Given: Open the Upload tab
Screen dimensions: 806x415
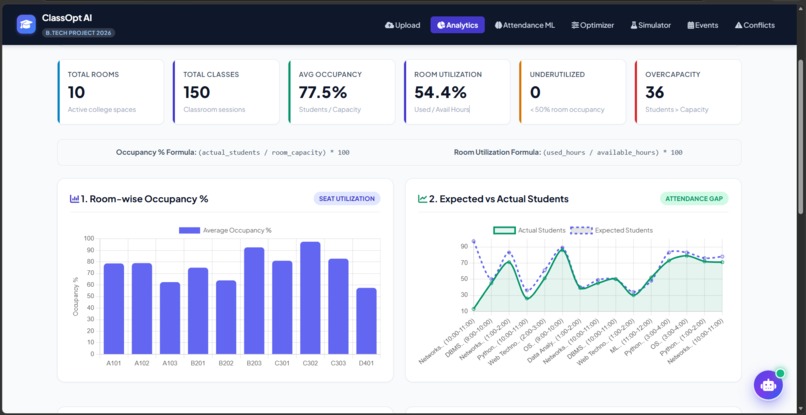Looking at the screenshot, I should [x=402, y=25].
